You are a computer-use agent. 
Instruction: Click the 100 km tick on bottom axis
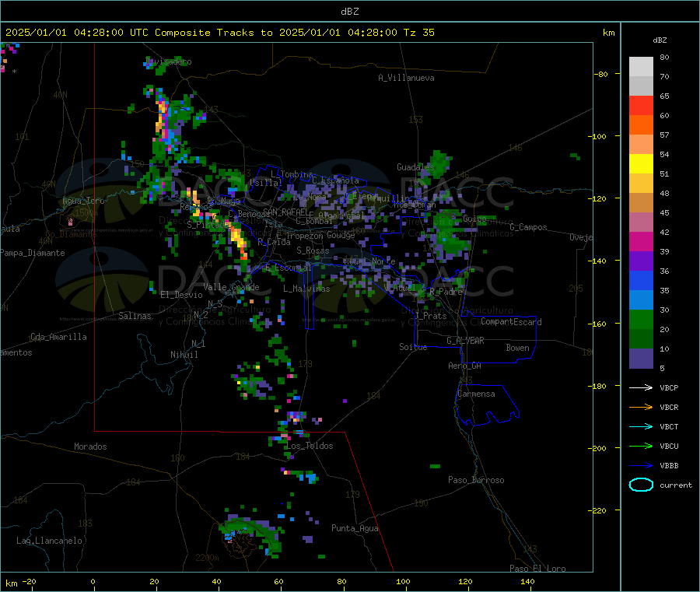pyautogui.click(x=403, y=581)
